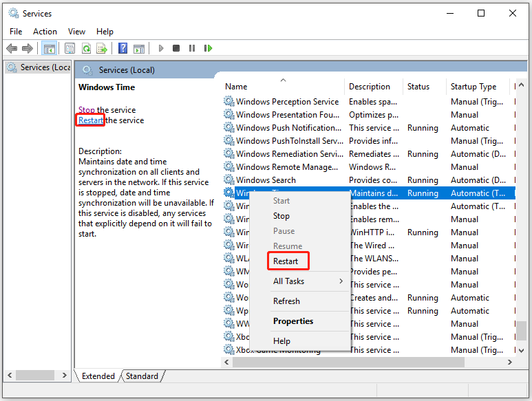This screenshot has width=532, height=401.
Task: Sort by the Description column header
Action: coord(374,87)
